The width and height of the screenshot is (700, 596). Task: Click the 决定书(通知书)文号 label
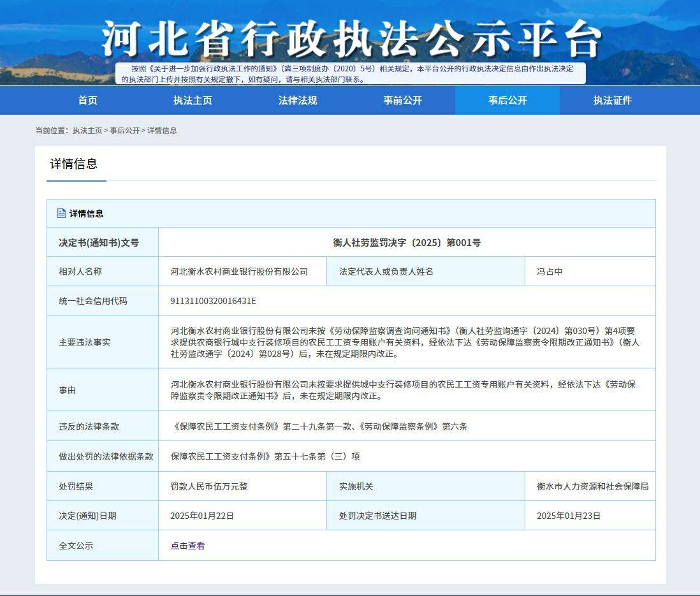pos(99,242)
